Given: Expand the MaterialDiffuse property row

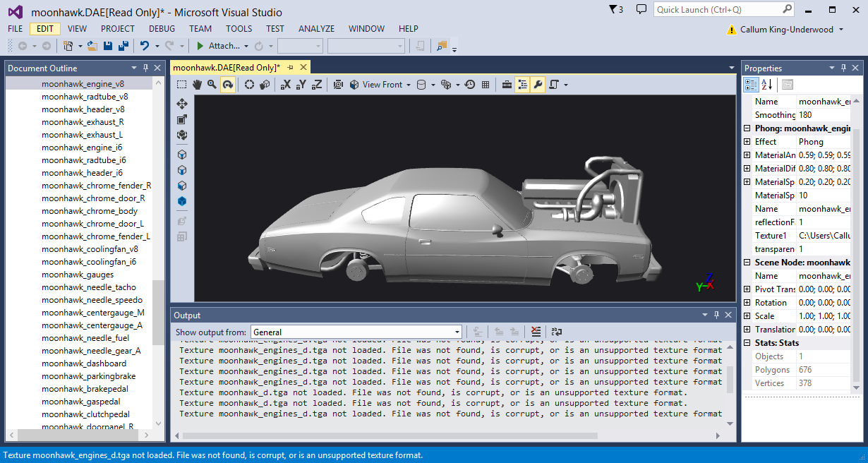Looking at the screenshot, I should pos(747,169).
